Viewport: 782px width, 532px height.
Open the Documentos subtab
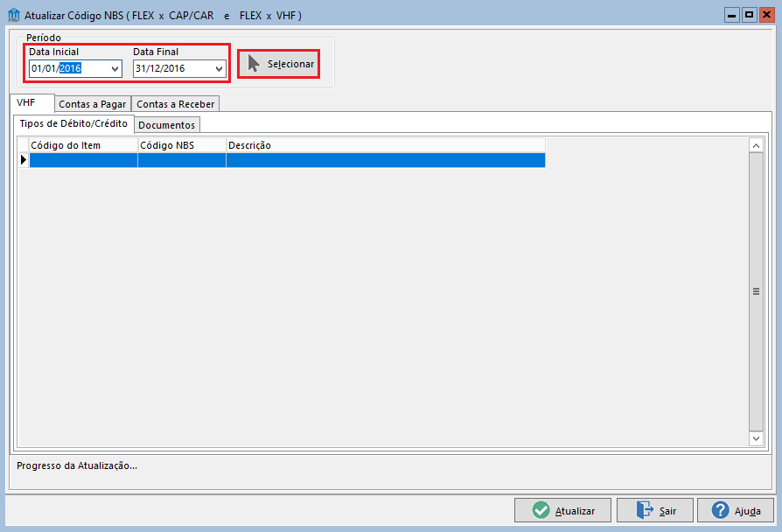(166, 125)
